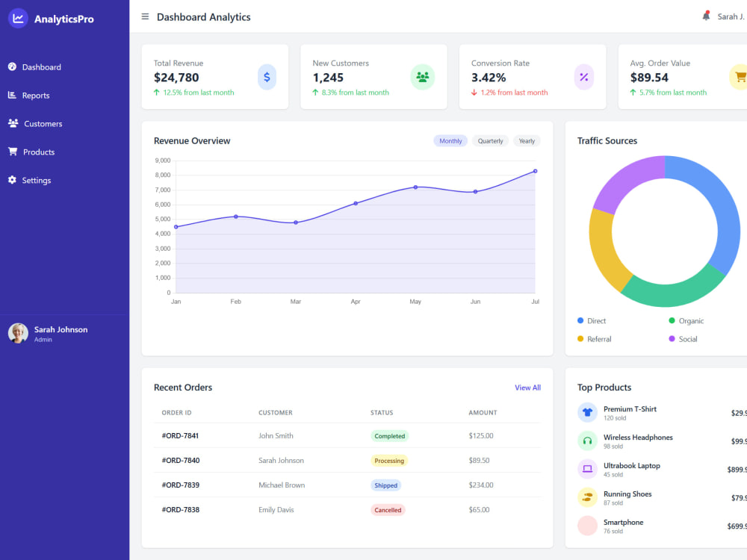Click customer name Emily Davis
This screenshot has width=747, height=560.
[276, 509]
